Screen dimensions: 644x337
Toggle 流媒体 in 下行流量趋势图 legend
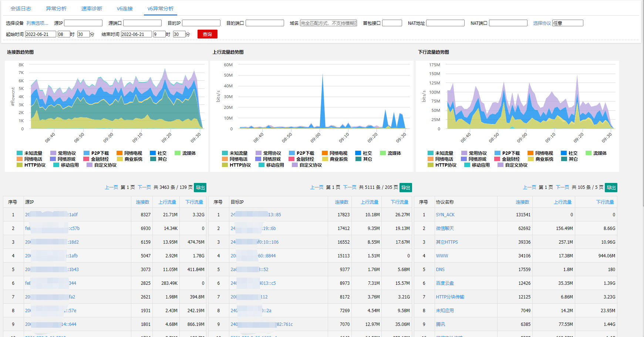(596, 153)
